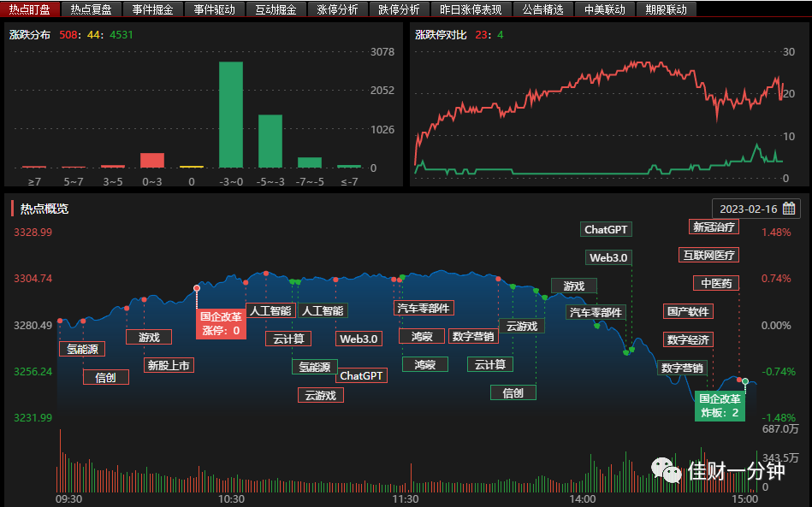Click the red 国企改革 涨停 label
The height and width of the screenshot is (507, 812).
pyautogui.click(x=221, y=323)
